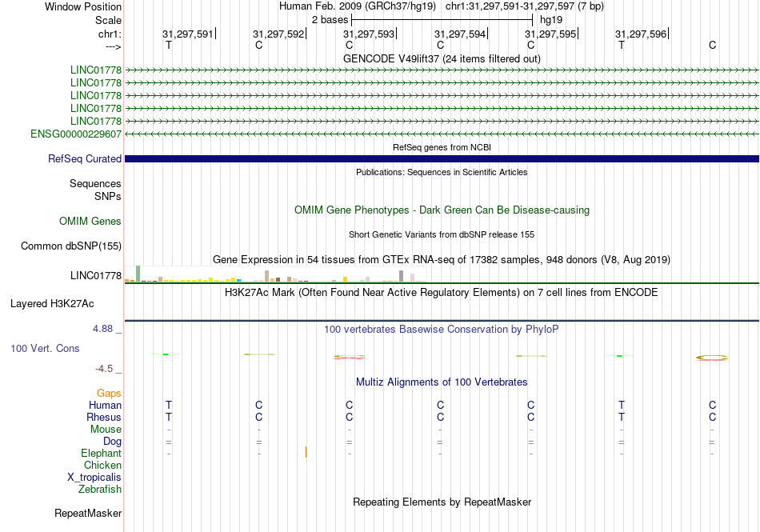Click the Zebrafish alignment row label
This screenshot has height=532, width=760.
(x=100, y=490)
